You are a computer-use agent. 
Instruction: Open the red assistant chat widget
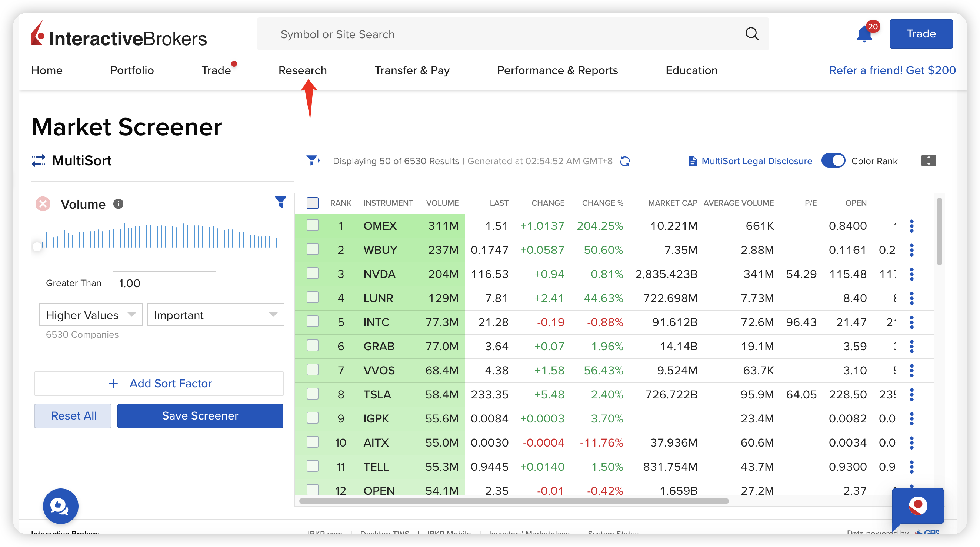point(918,506)
